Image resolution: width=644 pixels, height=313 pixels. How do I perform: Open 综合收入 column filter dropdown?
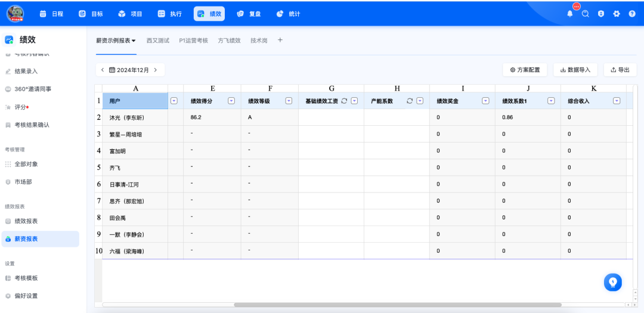(x=617, y=101)
